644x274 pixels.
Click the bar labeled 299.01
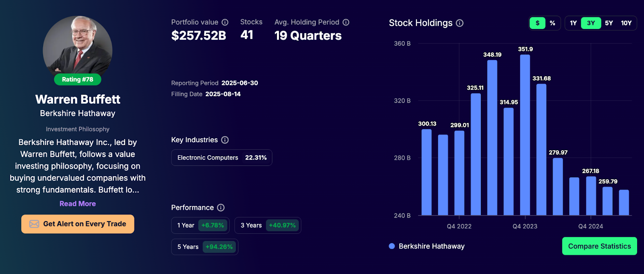click(x=459, y=173)
